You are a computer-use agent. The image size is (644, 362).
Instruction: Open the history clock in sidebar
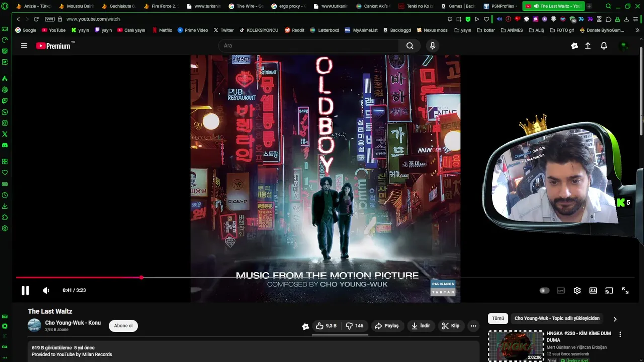point(5,195)
